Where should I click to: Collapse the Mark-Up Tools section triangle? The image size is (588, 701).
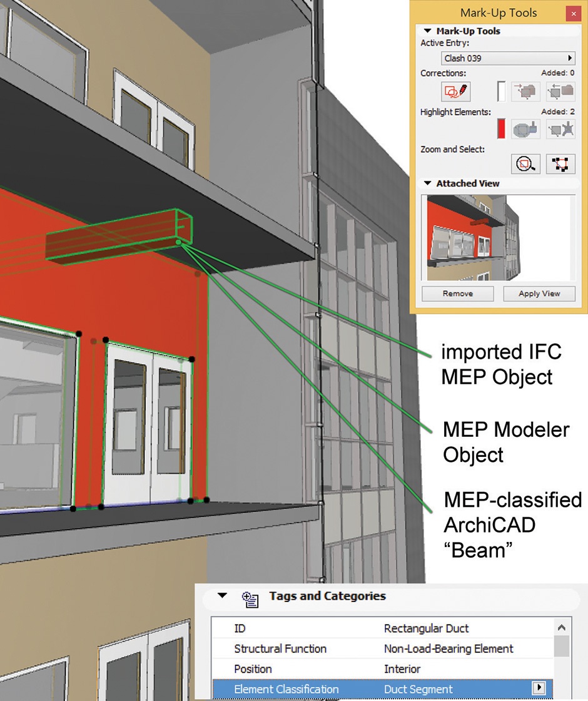tap(428, 31)
